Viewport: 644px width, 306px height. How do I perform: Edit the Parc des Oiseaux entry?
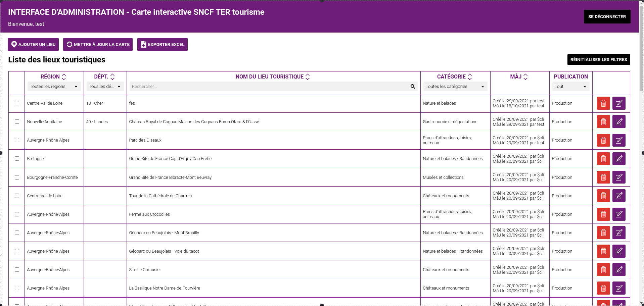tap(618, 140)
